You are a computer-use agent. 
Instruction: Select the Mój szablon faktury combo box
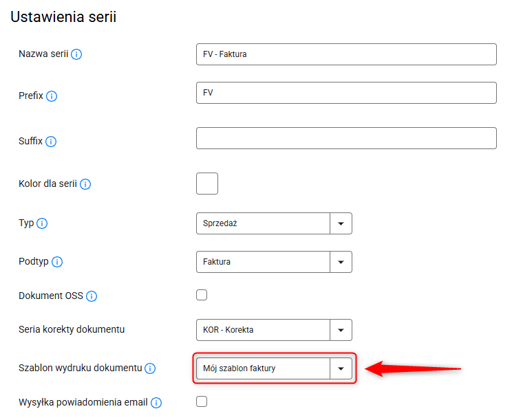(263, 368)
